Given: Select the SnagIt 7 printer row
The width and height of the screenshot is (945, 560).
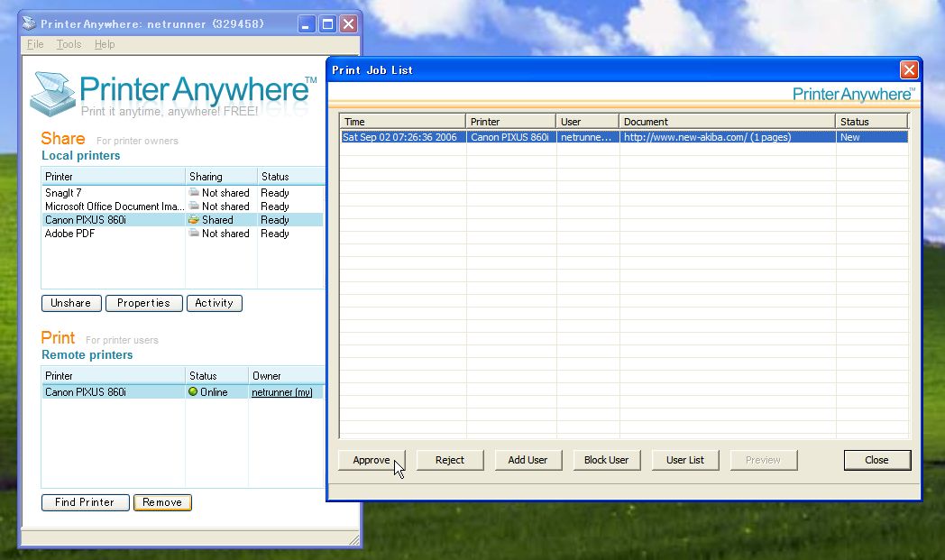Looking at the screenshot, I should click(x=183, y=193).
